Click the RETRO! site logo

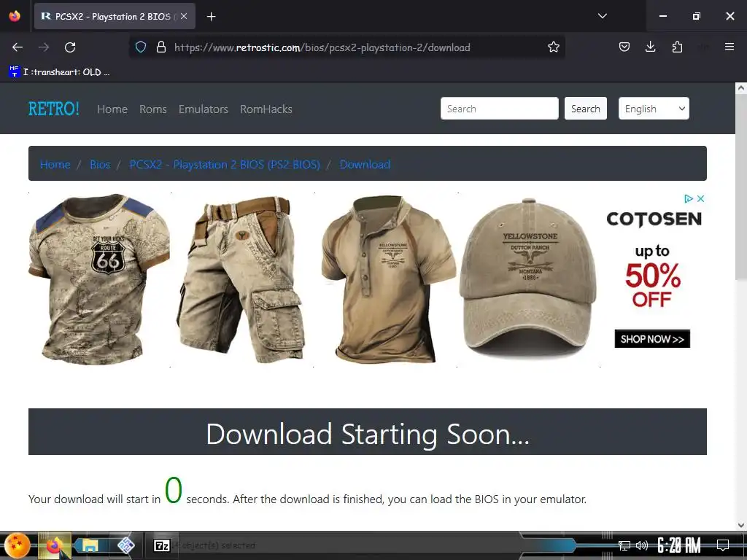coord(54,109)
